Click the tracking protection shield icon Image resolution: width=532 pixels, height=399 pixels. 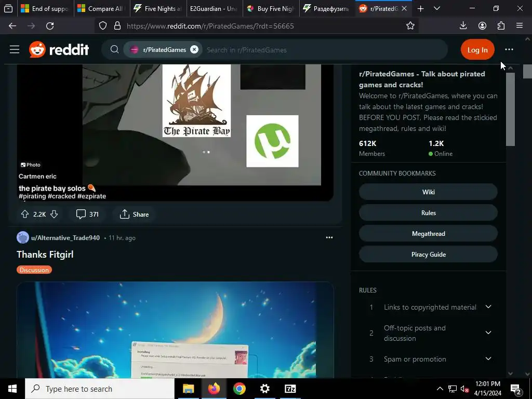(x=103, y=26)
